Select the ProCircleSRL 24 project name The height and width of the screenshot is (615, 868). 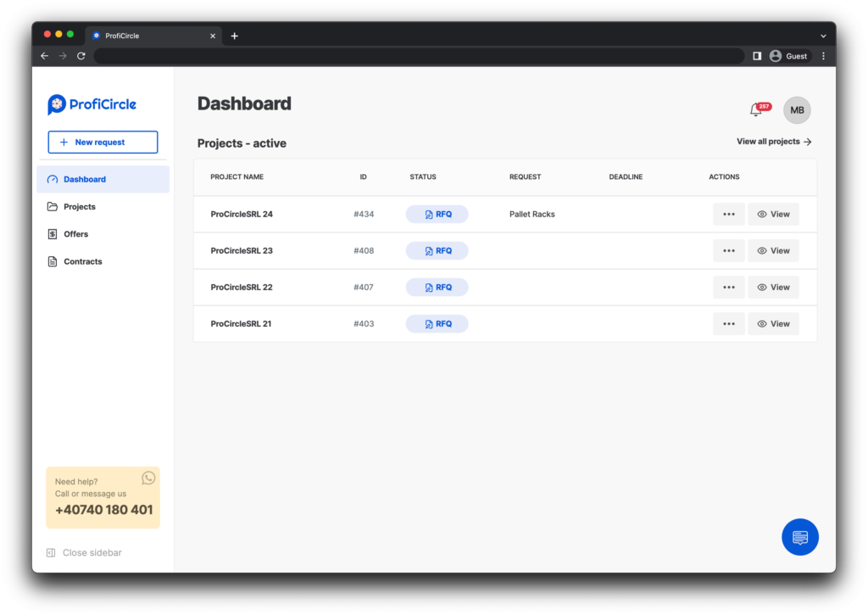pos(242,215)
